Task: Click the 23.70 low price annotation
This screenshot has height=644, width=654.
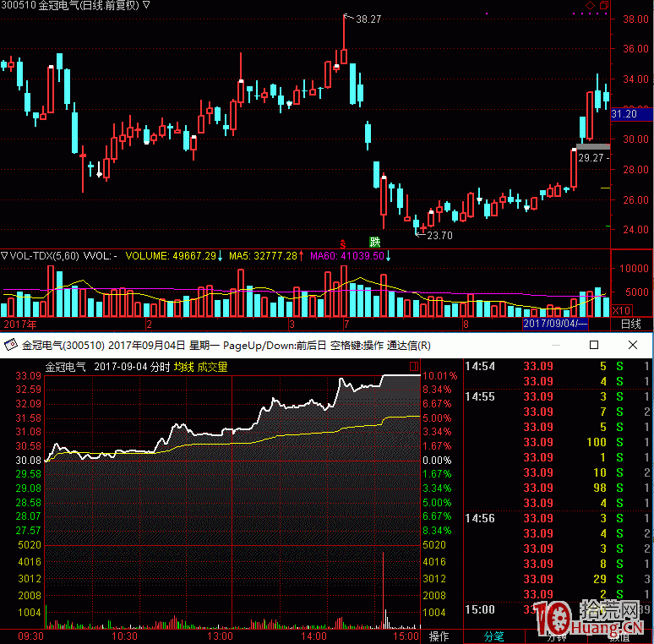Action: click(x=439, y=236)
